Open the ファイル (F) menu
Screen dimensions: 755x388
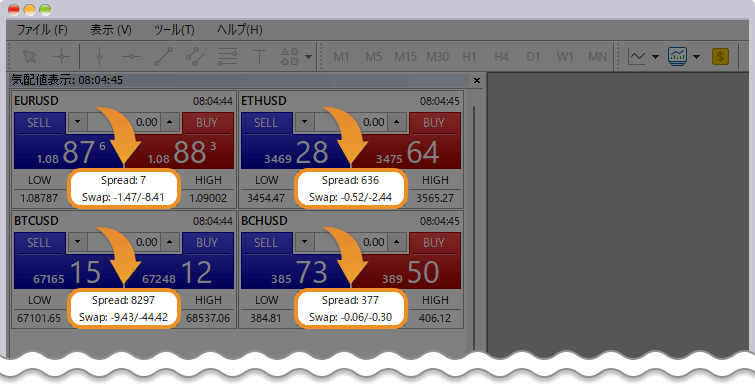pos(42,30)
